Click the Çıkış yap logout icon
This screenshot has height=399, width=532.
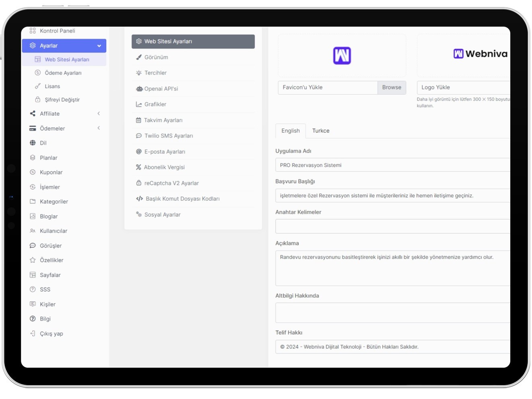pos(33,333)
